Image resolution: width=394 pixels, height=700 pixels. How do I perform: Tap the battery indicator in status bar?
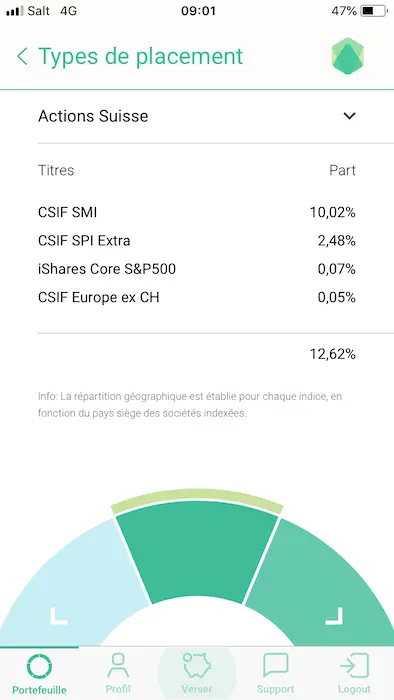(374, 11)
